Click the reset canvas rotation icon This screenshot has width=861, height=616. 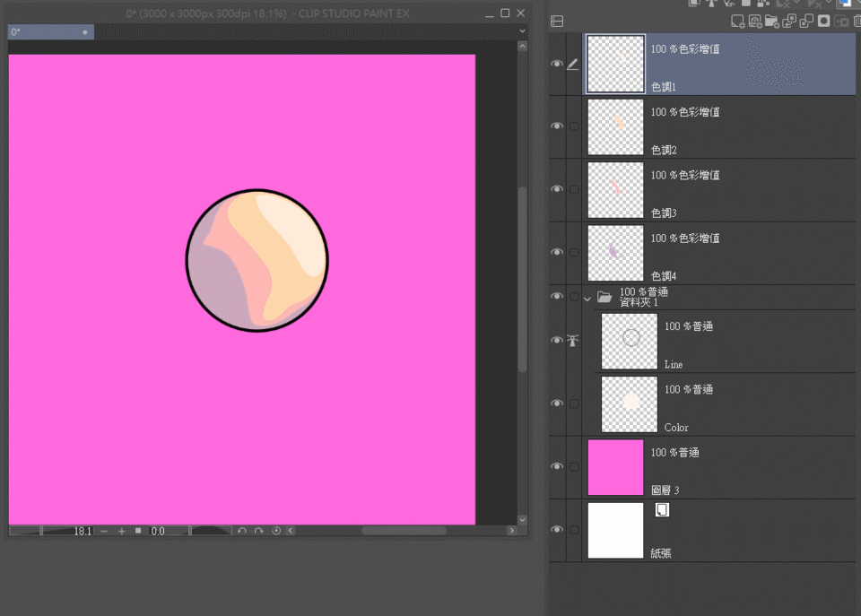276,531
